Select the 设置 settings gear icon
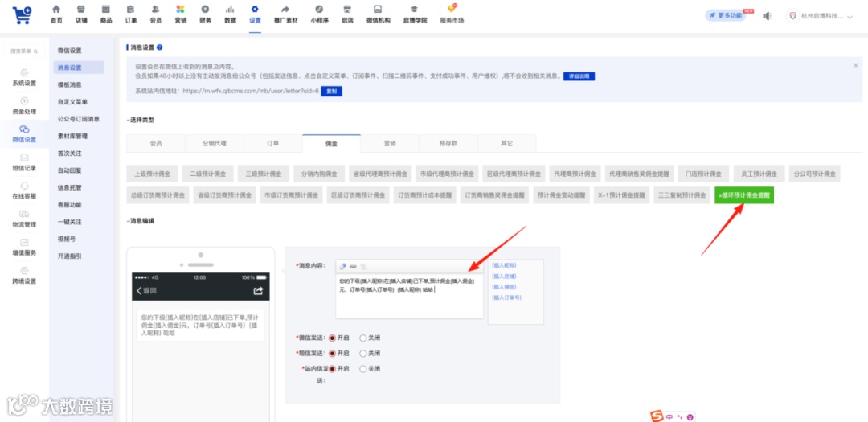The image size is (868, 422). (255, 9)
